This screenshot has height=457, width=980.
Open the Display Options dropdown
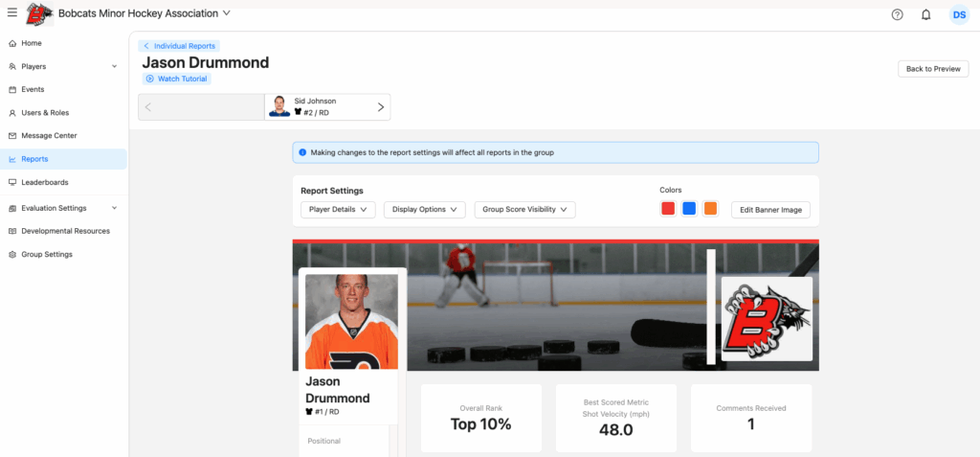pos(425,210)
